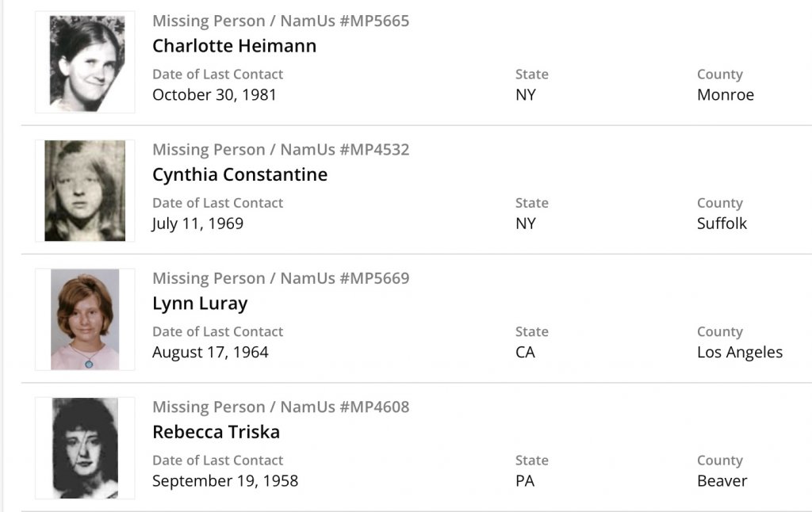Click the July 11, 1969 contact date

[197, 224]
